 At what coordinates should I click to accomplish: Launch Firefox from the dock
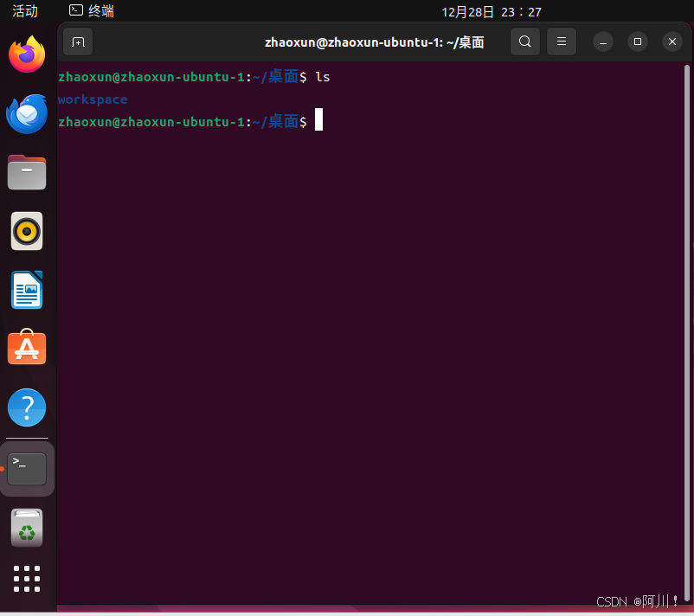27,54
